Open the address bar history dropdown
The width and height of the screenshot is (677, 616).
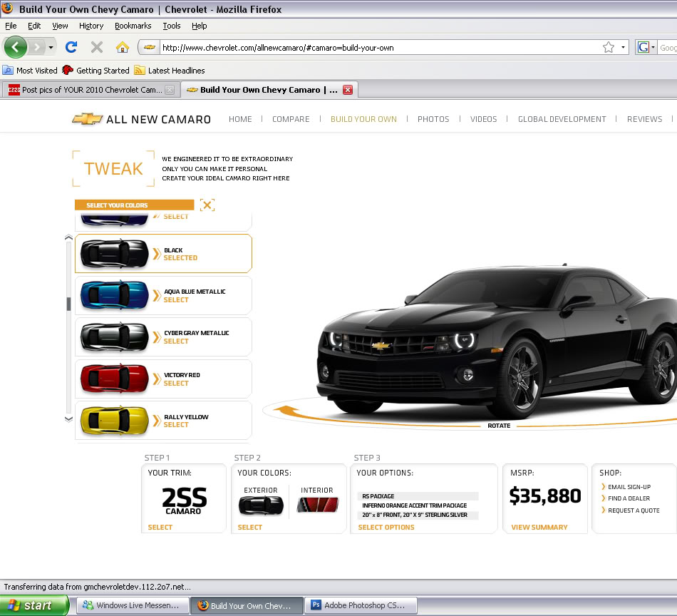(623, 47)
